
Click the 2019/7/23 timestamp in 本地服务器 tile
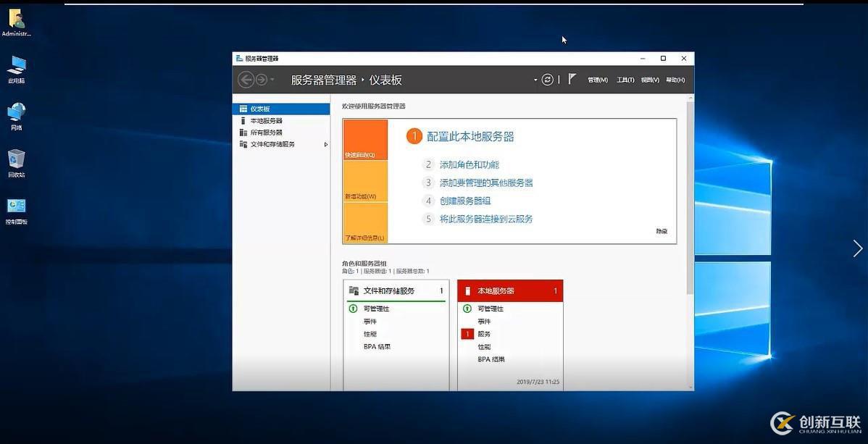(538, 382)
